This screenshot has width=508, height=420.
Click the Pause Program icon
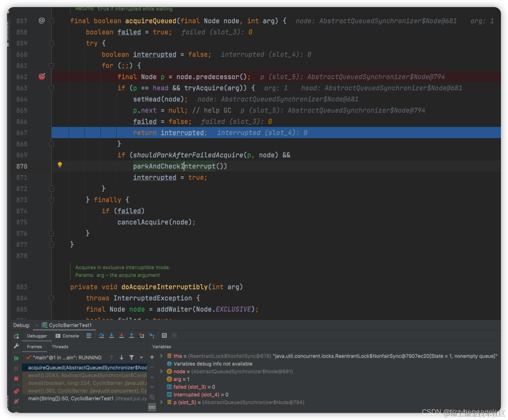click(x=16, y=368)
